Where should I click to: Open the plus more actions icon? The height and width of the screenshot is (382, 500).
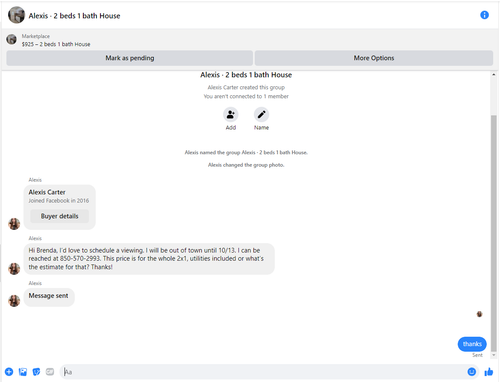[x=9, y=372]
